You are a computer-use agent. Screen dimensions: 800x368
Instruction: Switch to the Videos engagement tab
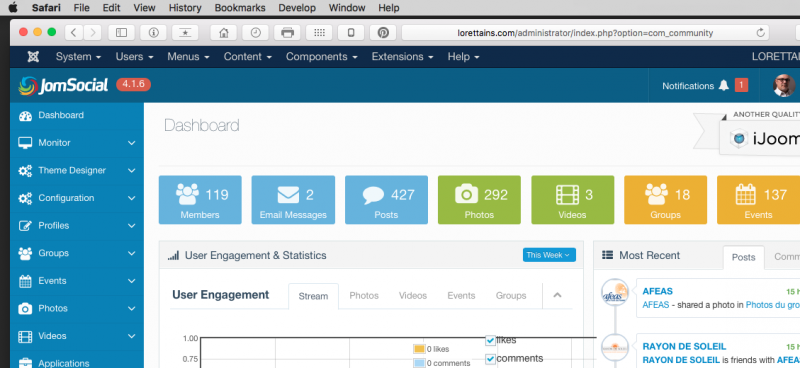[x=413, y=296]
